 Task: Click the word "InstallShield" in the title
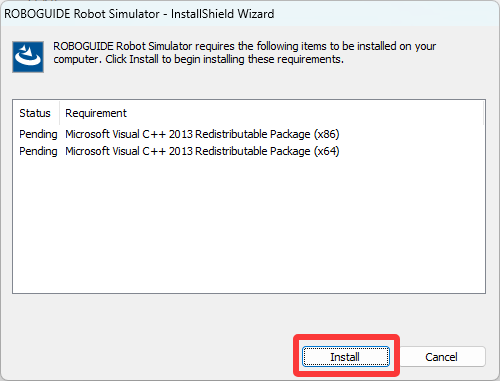click(203, 14)
